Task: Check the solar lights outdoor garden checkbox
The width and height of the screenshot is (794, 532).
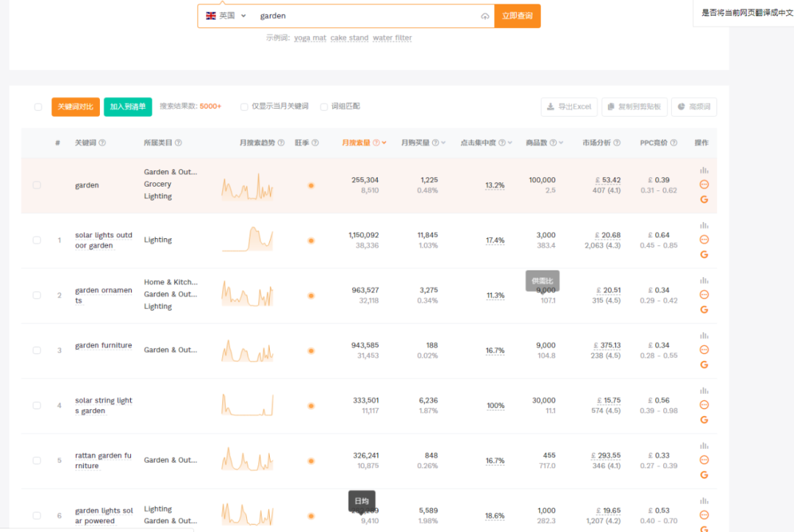Action: [37, 240]
